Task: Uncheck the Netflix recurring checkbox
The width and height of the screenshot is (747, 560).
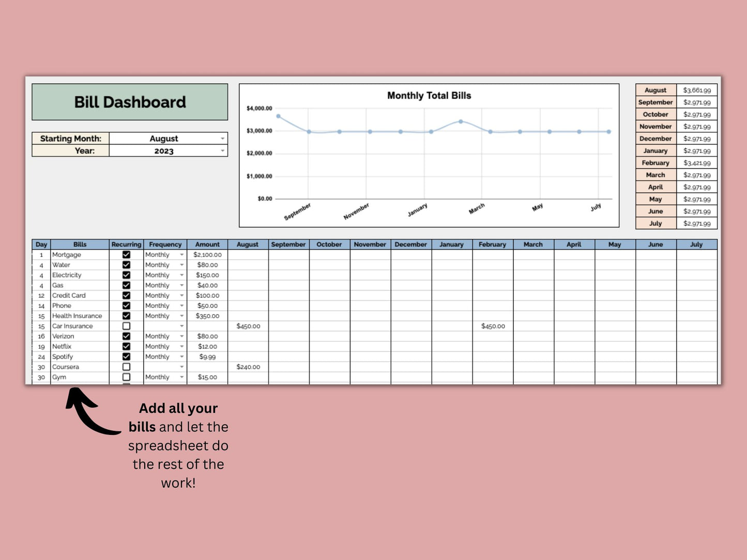Action: click(x=126, y=347)
